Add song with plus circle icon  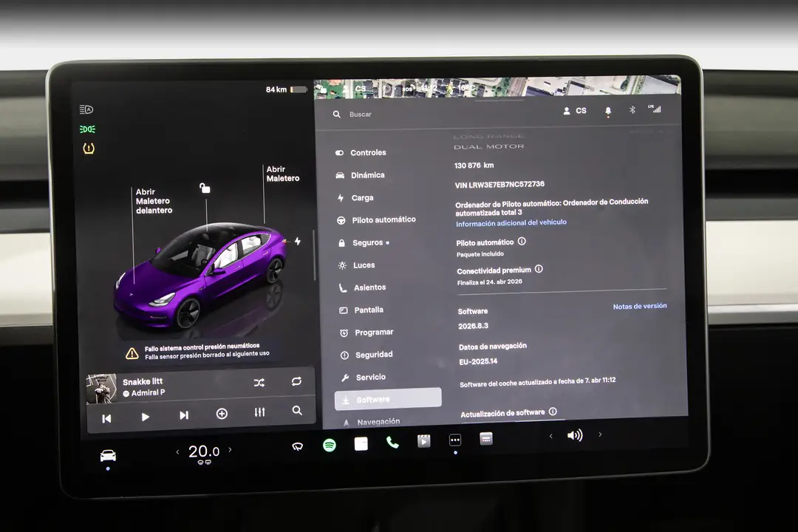222,414
